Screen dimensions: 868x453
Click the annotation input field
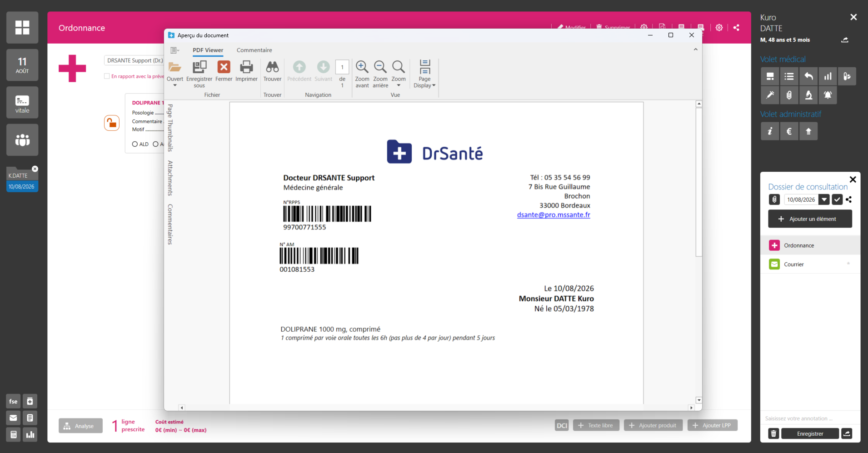809,418
